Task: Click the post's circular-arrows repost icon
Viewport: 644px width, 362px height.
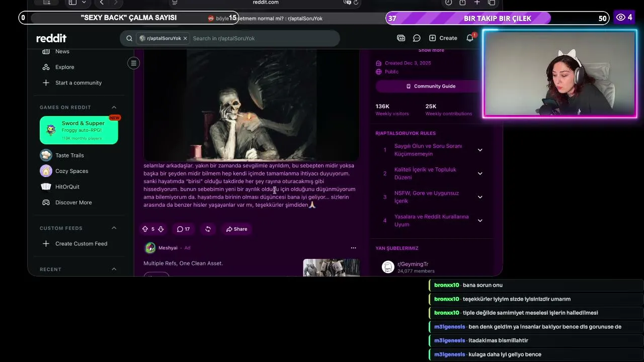Action: click(208, 229)
